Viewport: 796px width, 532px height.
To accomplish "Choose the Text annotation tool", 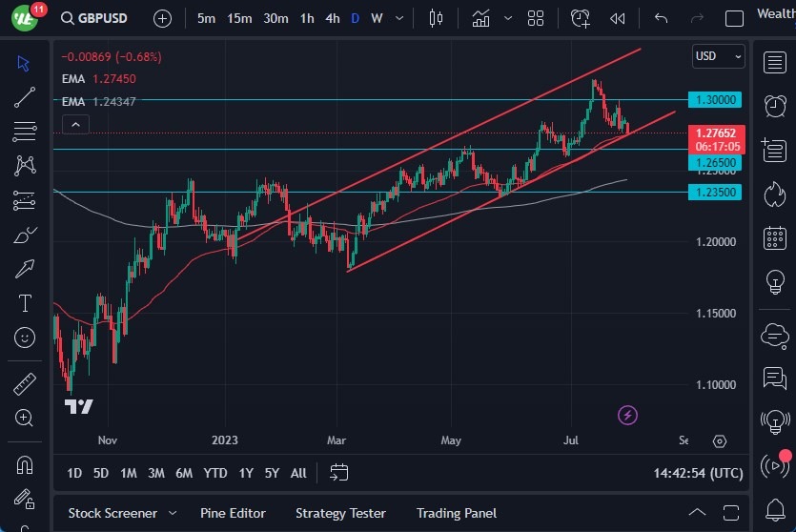I will coord(25,303).
